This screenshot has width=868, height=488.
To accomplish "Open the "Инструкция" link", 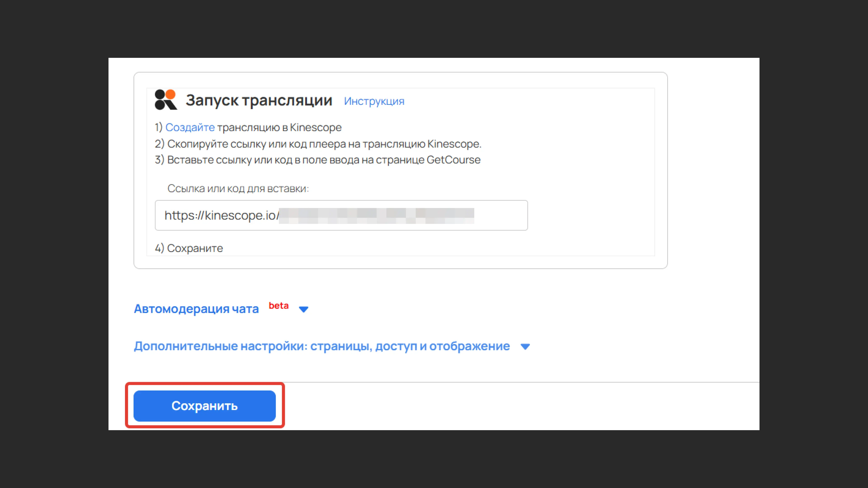I will point(374,101).
